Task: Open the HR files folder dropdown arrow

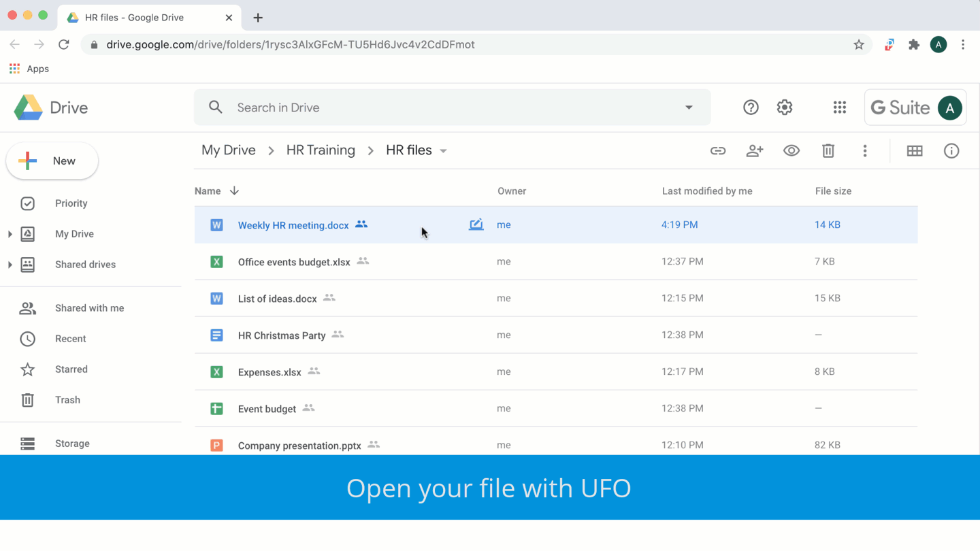Action: tap(444, 151)
